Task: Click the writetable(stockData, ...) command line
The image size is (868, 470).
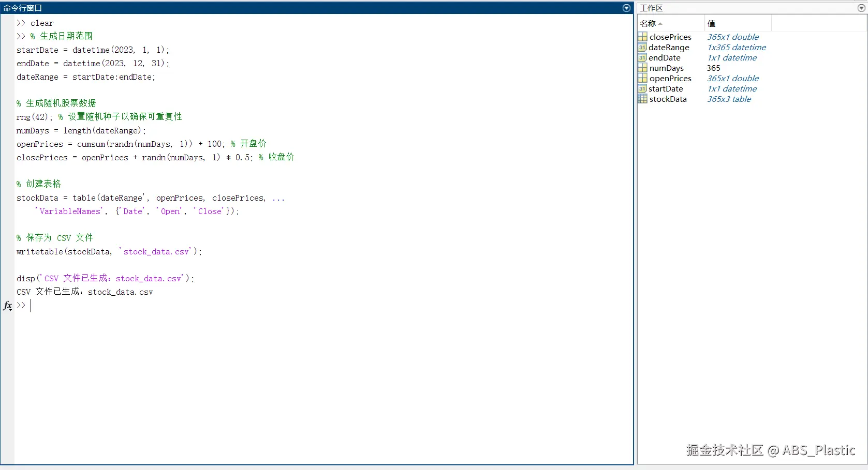Action: click(x=109, y=251)
